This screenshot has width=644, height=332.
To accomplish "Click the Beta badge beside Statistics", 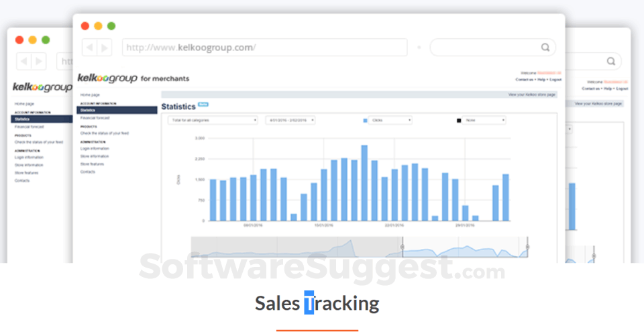I will [x=203, y=105].
